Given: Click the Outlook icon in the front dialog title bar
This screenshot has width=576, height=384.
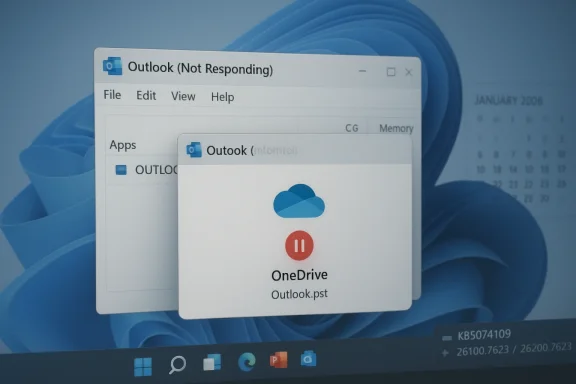Looking at the screenshot, I should point(194,150).
